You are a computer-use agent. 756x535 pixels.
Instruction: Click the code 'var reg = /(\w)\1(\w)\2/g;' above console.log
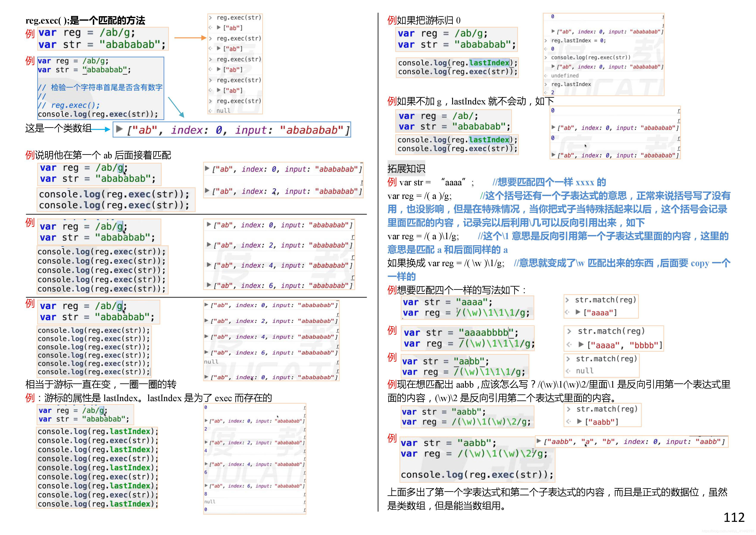474,454
